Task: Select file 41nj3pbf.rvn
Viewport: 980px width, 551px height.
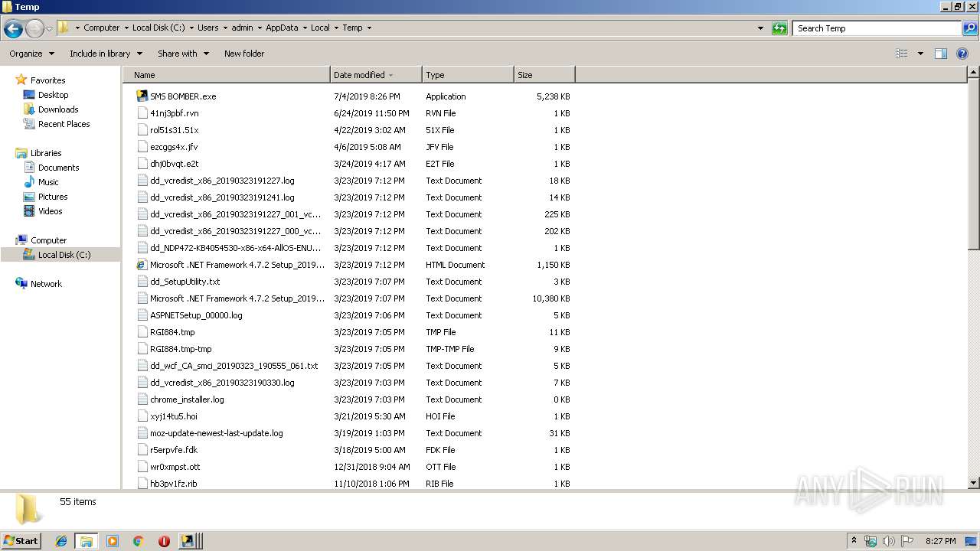Action: click(174, 113)
